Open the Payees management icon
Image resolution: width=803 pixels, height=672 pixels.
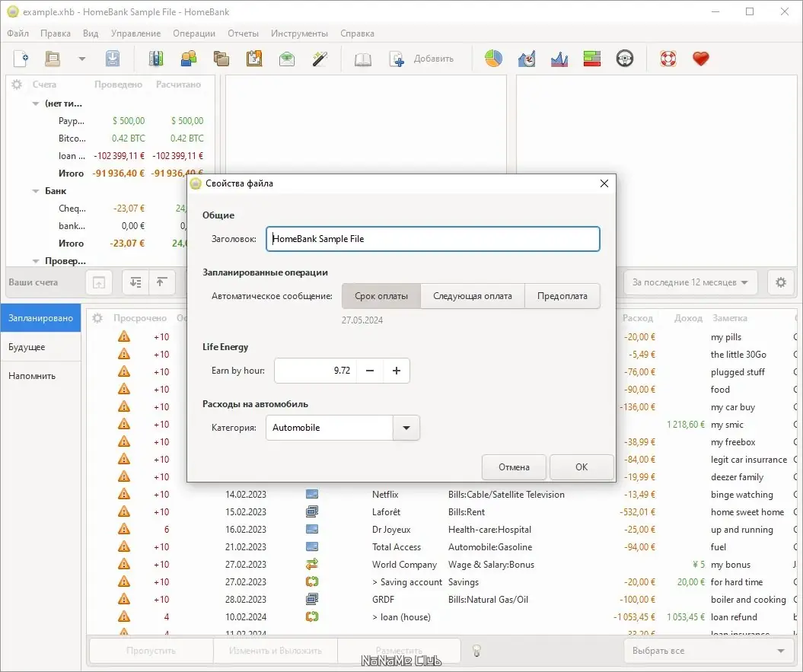pos(189,59)
